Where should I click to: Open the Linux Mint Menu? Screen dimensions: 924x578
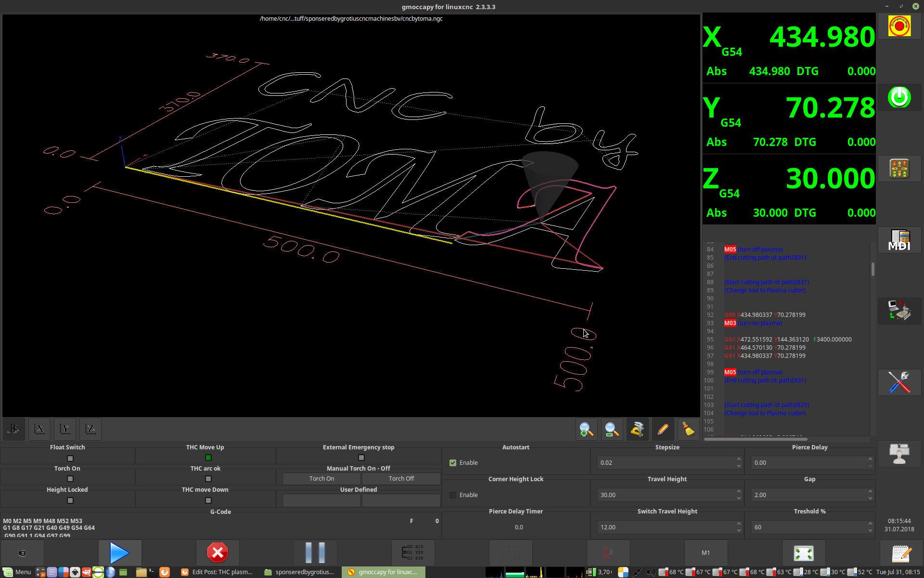click(x=17, y=572)
